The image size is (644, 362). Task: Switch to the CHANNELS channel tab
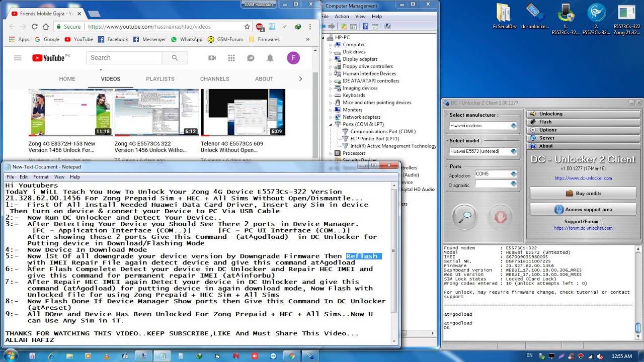[214, 79]
